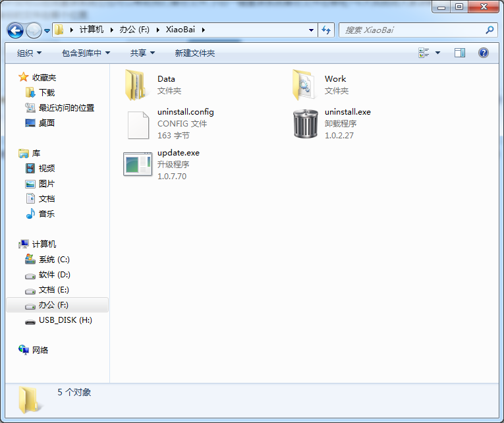This screenshot has width=504, height=423.
Task: Click the Data folder name
Action: 166,79
